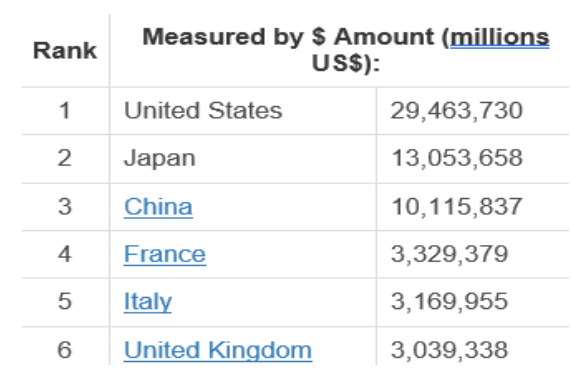Click rank number 1 cell
This screenshot has width=571, height=376.
point(65,111)
